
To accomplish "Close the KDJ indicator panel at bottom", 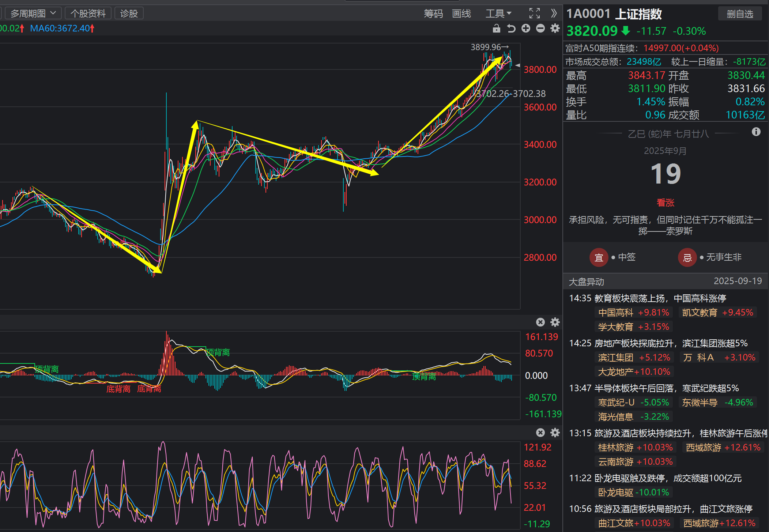I will (x=540, y=433).
